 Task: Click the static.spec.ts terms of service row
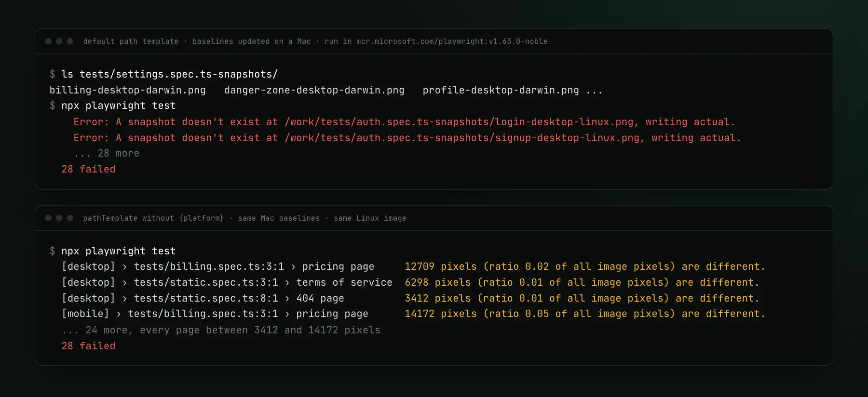pyautogui.click(x=410, y=282)
